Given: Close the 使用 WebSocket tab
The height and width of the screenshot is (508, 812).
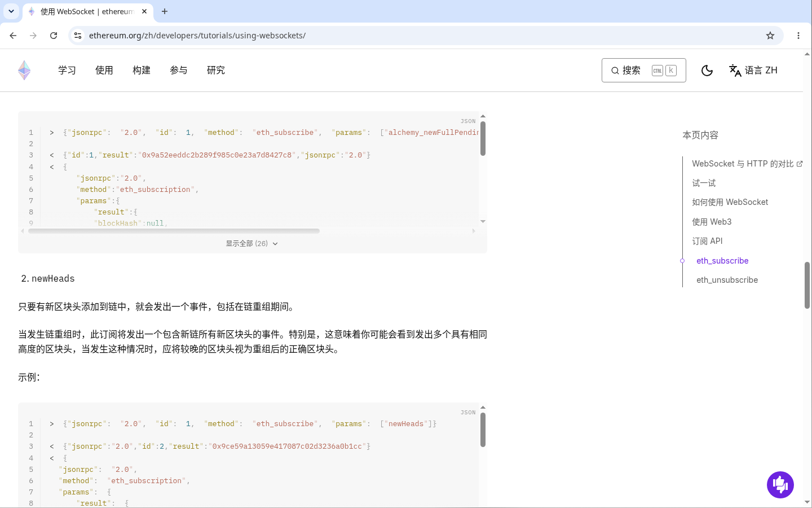Looking at the screenshot, I should [144, 11].
